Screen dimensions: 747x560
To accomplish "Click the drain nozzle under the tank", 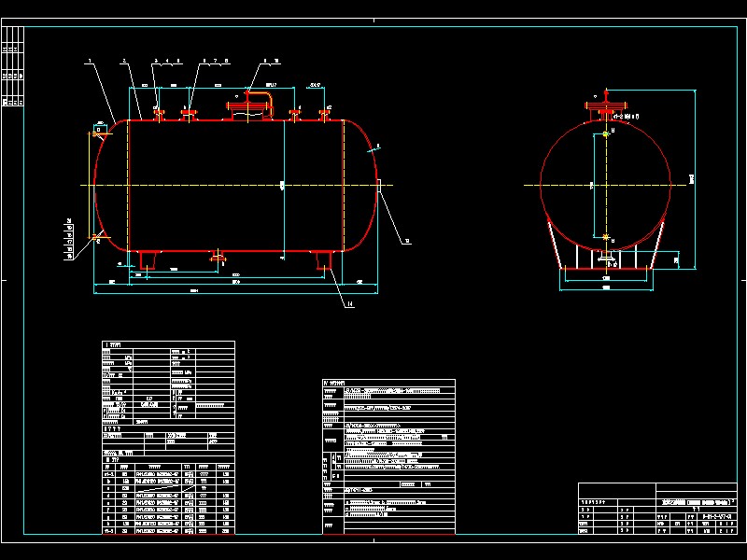I will click(218, 257).
